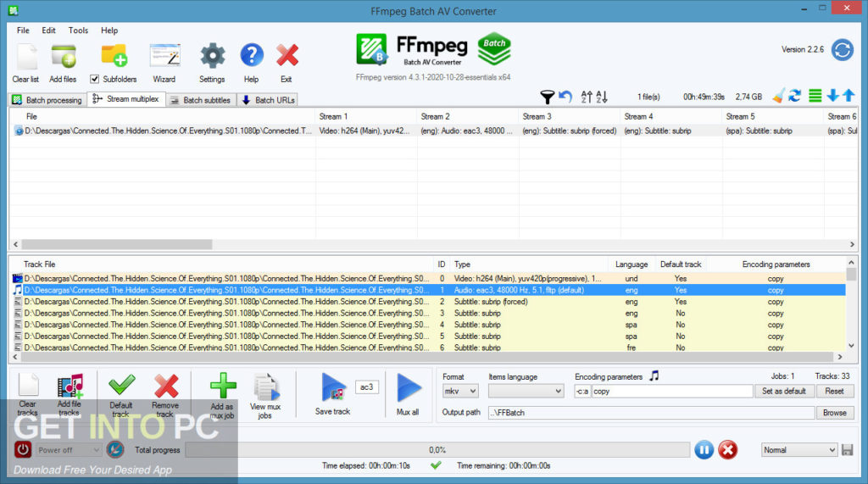Open the Edit menu
This screenshot has height=484, width=868.
click(x=48, y=31)
